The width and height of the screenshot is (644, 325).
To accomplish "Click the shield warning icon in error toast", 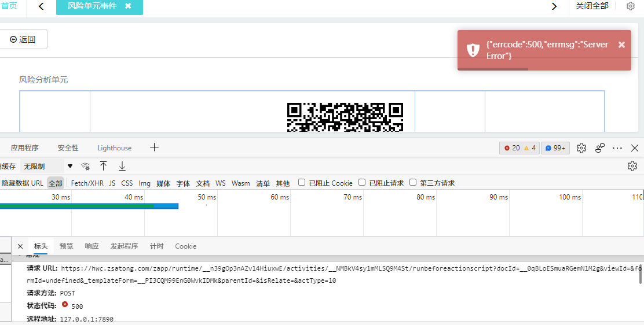I will [x=473, y=50].
